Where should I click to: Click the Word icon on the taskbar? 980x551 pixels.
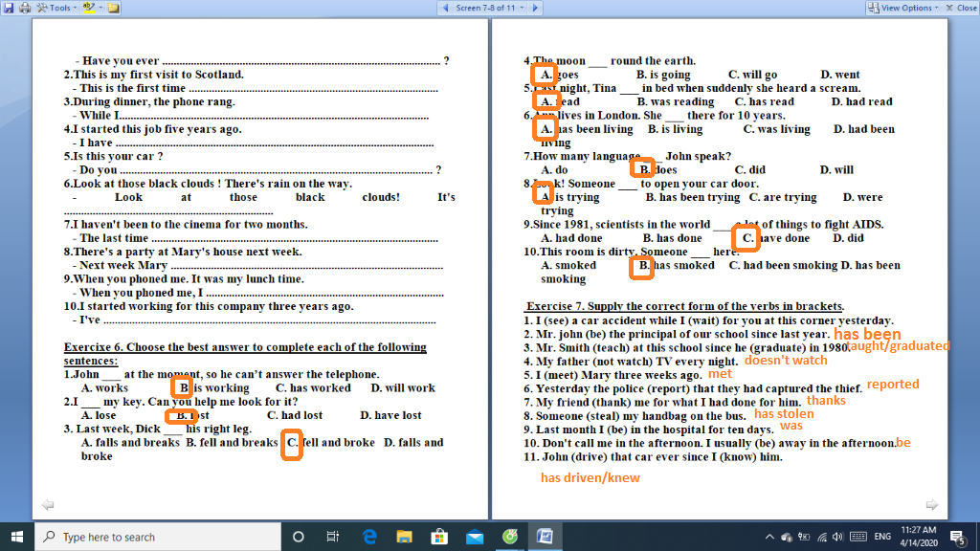[x=545, y=537]
